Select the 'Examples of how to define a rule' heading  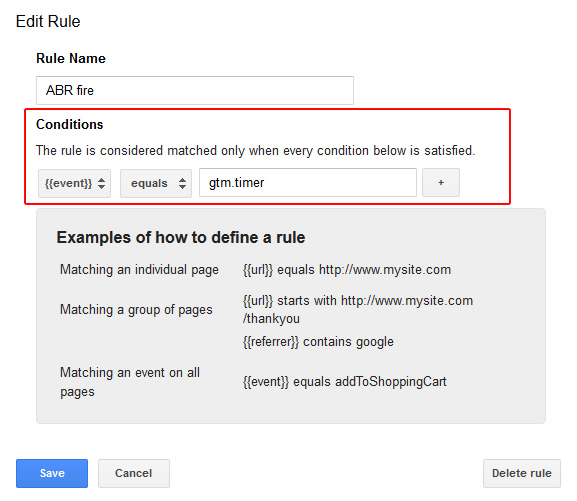(x=181, y=237)
